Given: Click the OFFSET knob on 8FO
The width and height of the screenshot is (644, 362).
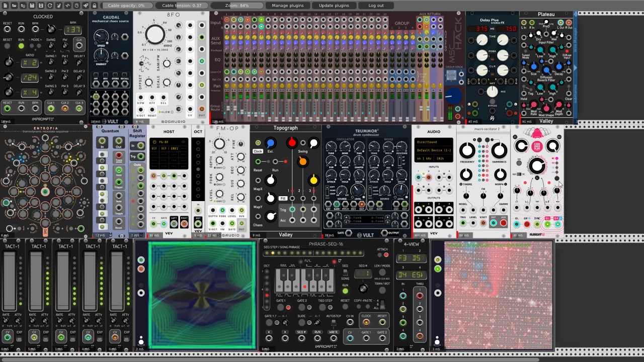Looking at the screenshot, I should (148, 82).
